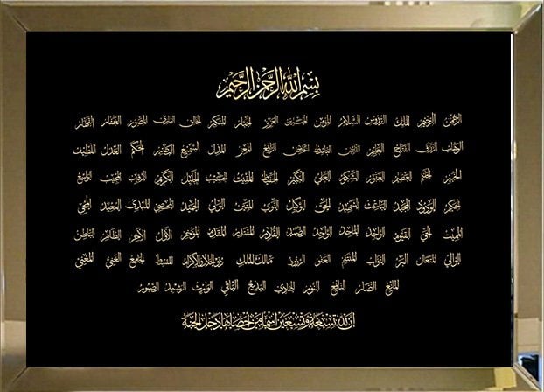This screenshot has height=392, width=544.
Task: Click the Bismillah calligraphy header "بسم الله الرحمن الرحيم"
Action: pyautogui.click(x=268, y=84)
